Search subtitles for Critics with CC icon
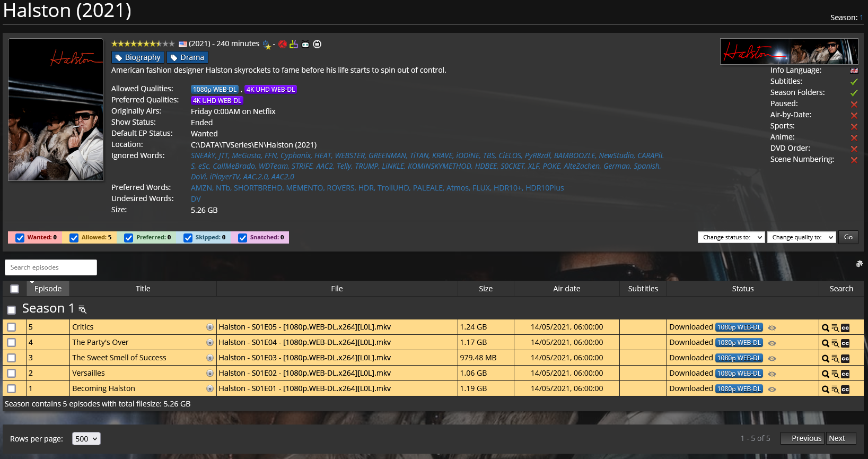The width and height of the screenshot is (868, 459). [x=845, y=328]
